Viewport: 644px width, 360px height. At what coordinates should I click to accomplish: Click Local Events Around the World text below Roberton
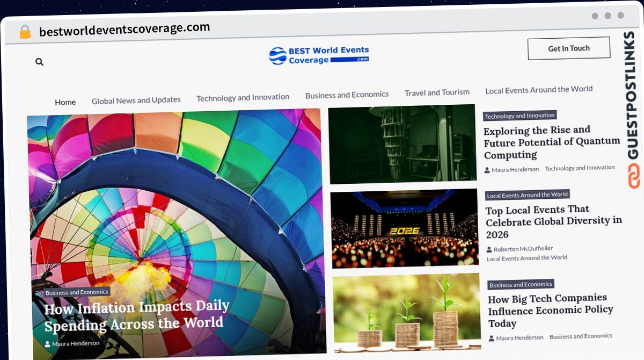click(x=527, y=258)
